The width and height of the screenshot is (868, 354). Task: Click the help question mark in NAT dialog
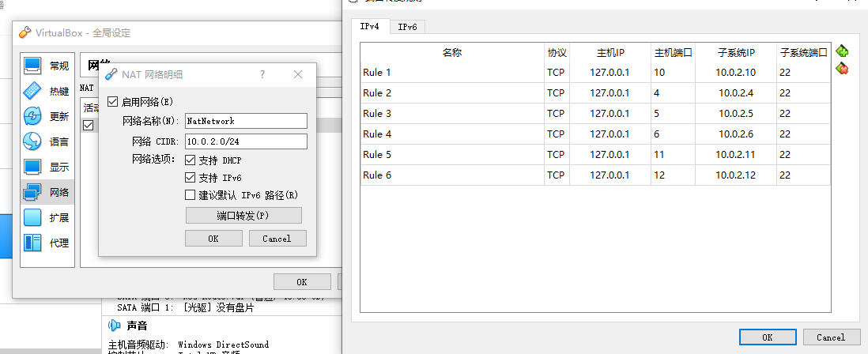(x=262, y=74)
